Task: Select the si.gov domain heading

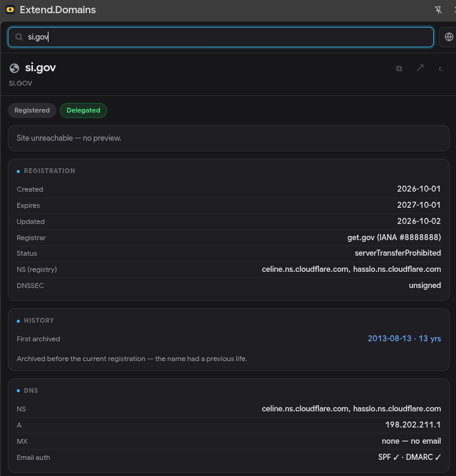Action: pyautogui.click(x=40, y=68)
